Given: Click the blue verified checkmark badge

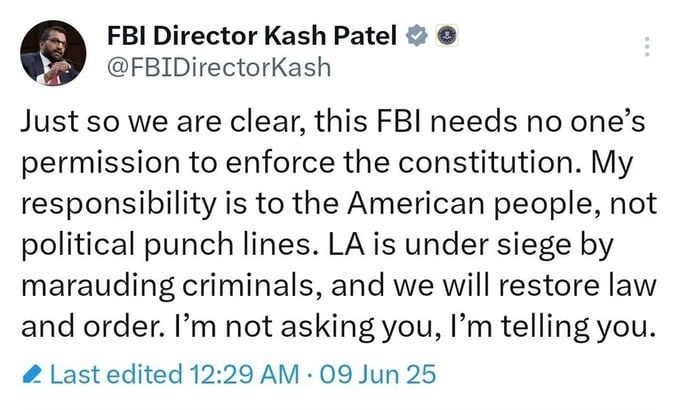Looking at the screenshot, I should [x=416, y=36].
